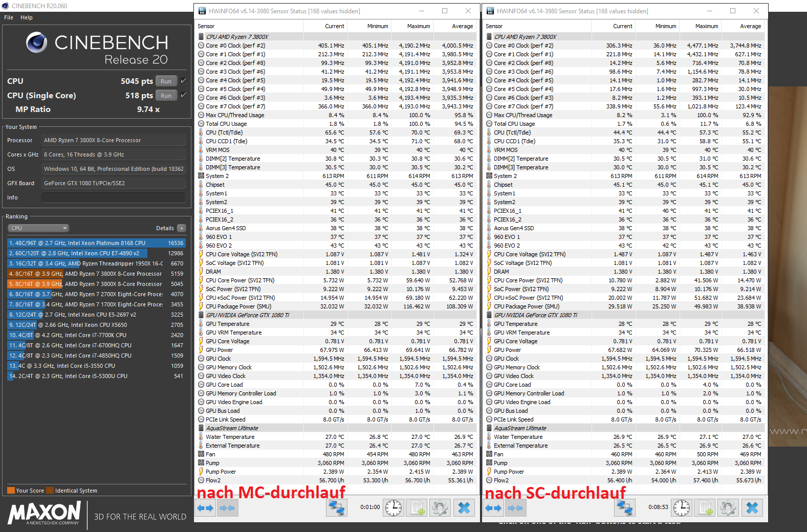
Task: Click the Current column header in left HWiNFO window
Action: [325, 26]
